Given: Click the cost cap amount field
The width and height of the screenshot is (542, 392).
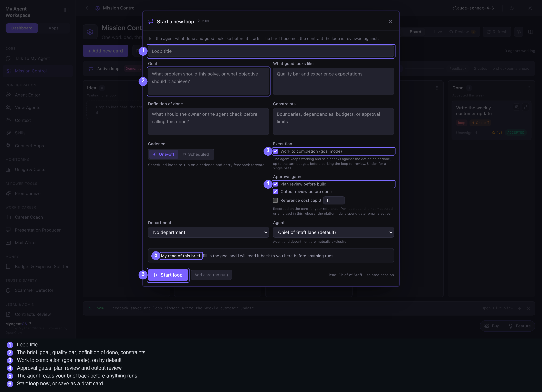Looking at the screenshot, I should pos(334,200).
